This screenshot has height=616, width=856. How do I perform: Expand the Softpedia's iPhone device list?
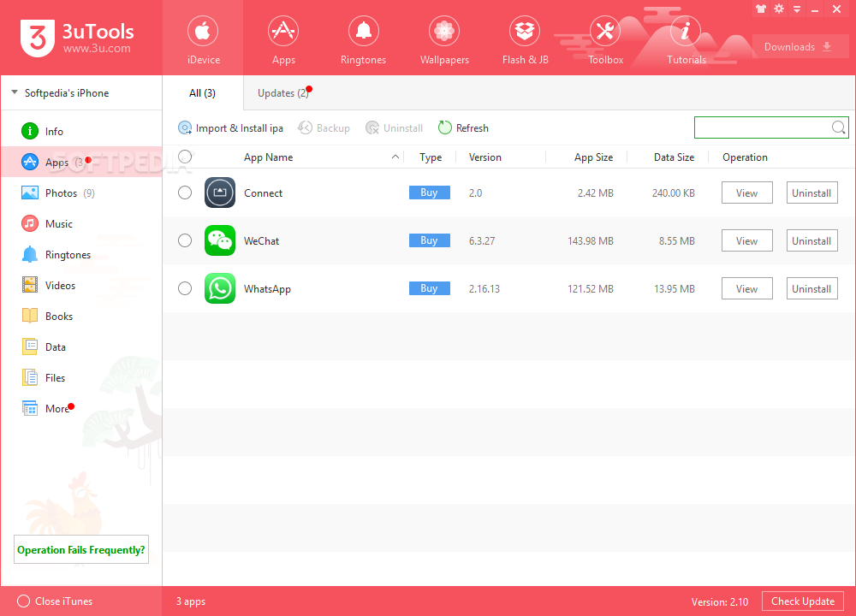tap(15, 92)
